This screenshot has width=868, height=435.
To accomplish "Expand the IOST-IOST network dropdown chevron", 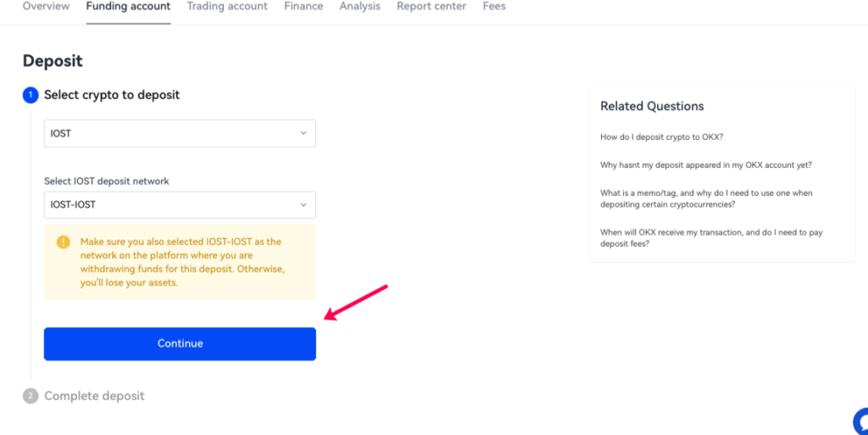I will (303, 204).
